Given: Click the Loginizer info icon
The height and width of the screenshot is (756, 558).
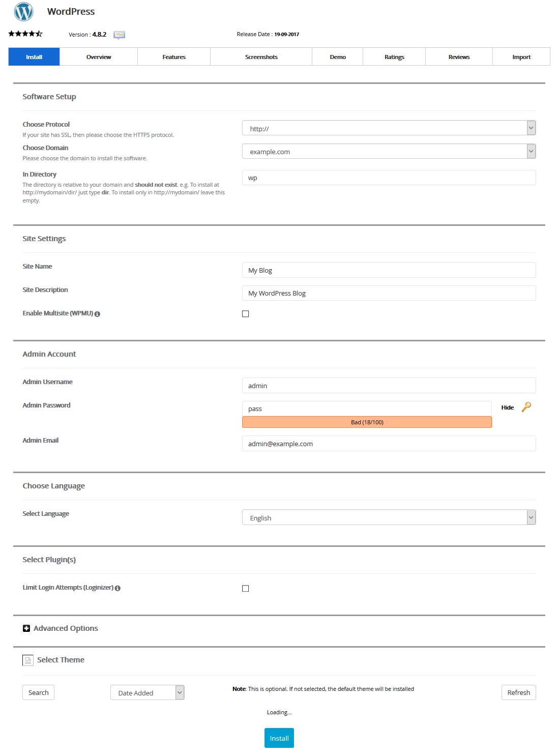Looking at the screenshot, I should point(118,588).
